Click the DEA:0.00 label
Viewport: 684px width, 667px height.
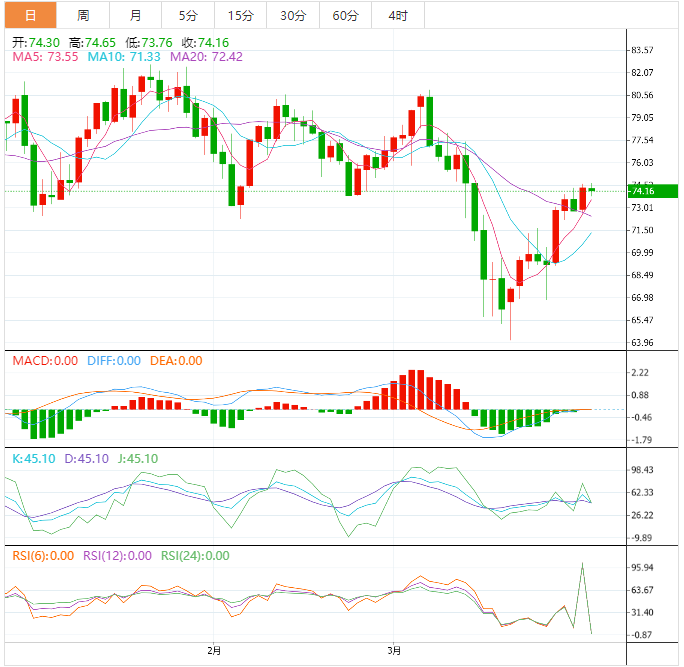pos(176,361)
